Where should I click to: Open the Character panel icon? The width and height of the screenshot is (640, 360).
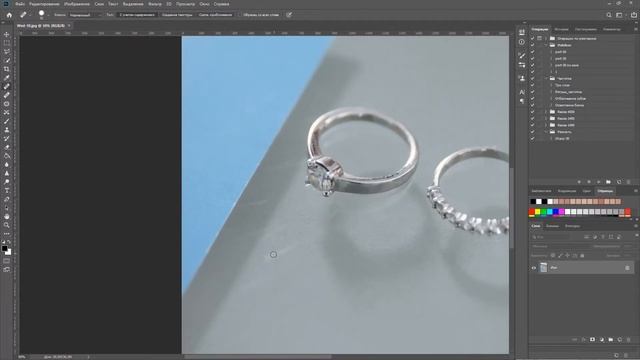point(522,92)
